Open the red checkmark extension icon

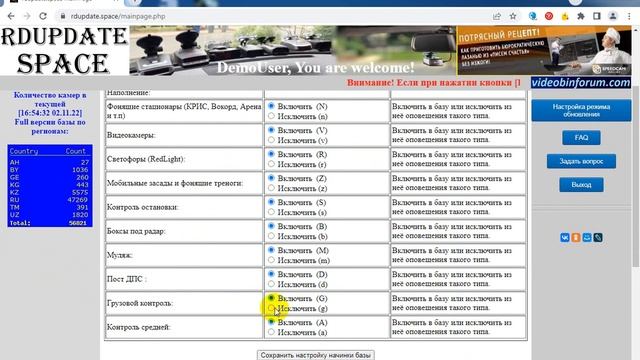549,16
